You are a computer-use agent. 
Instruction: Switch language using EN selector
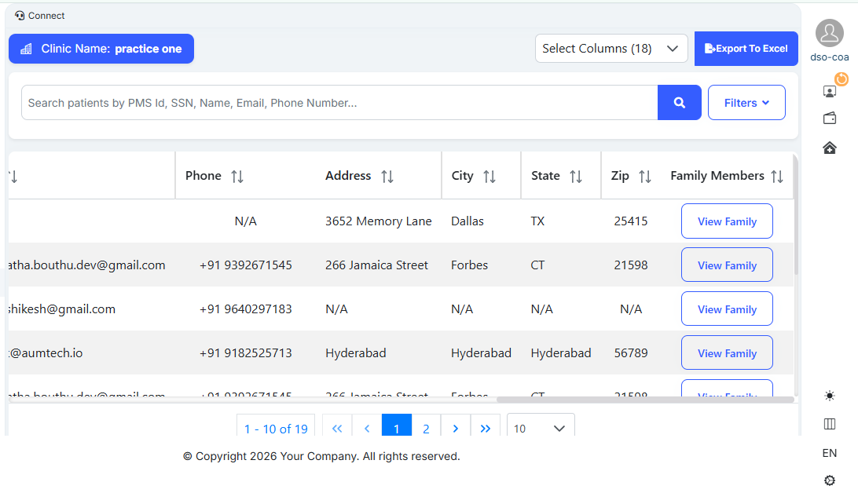point(829,453)
